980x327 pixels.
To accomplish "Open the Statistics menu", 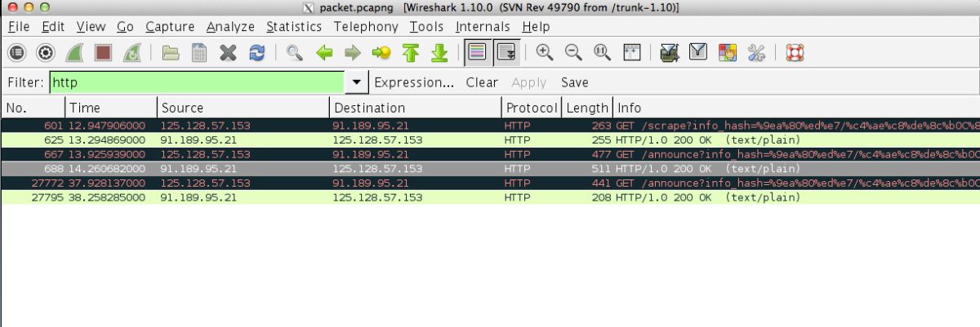I will coord(294,27).
